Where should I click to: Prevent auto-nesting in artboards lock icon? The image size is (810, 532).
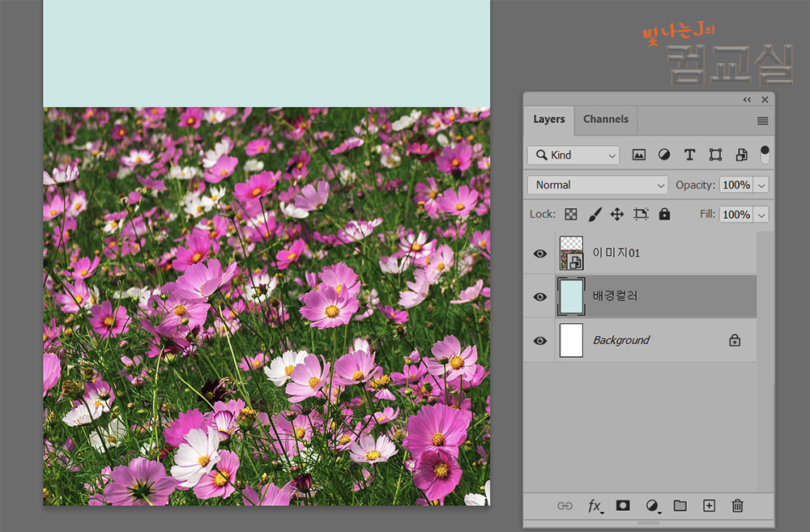click(641, 215)
